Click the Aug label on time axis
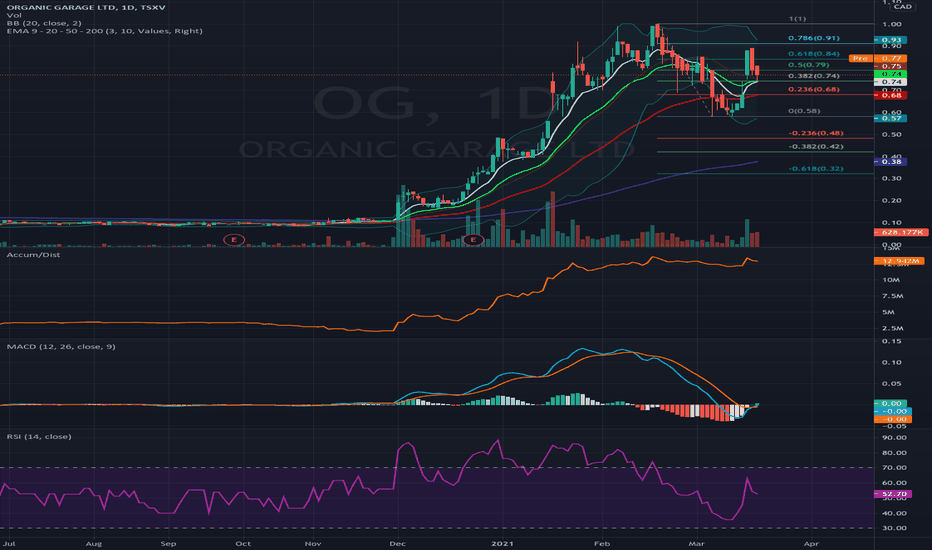 click(93, 543)
